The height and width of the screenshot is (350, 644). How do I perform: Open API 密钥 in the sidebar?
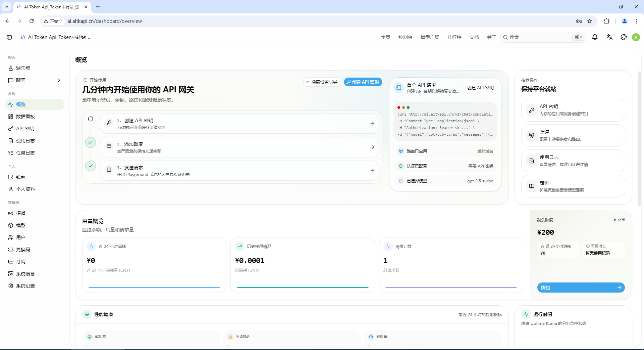35,129
